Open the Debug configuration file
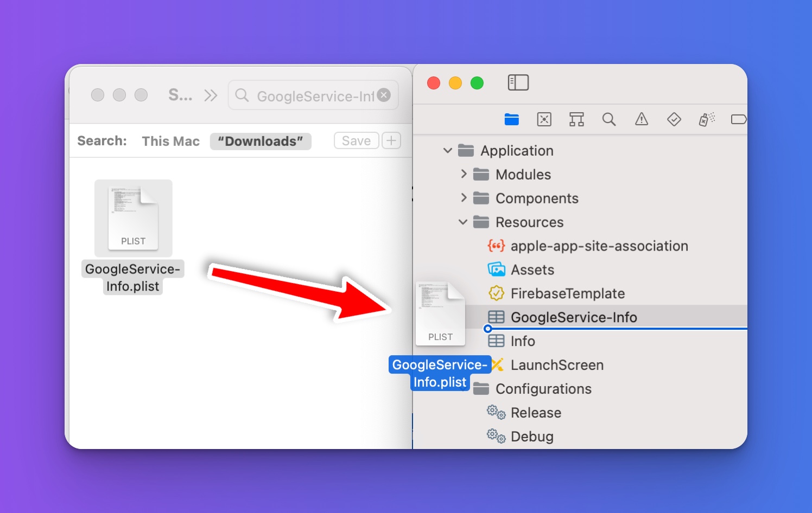This screenshot has height=513, width=812. (532, 437)
